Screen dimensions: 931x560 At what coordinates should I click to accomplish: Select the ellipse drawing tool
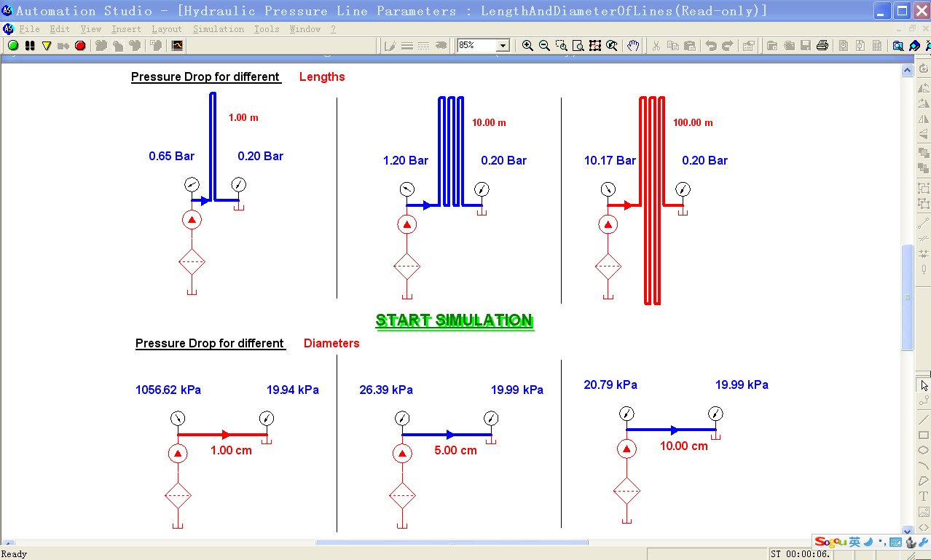tap(924, 450)
